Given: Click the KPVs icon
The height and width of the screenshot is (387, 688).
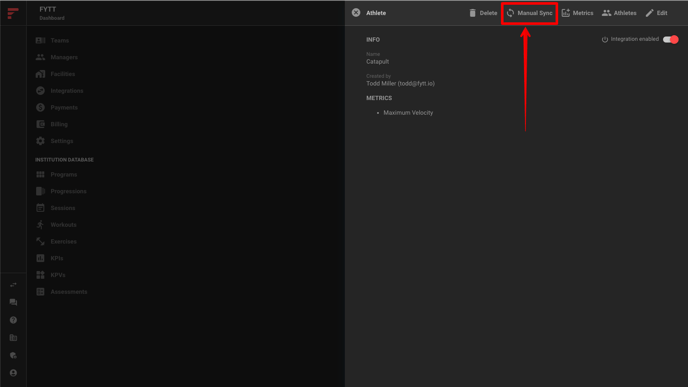Looking at the screenshot, I should coord(40,275).
